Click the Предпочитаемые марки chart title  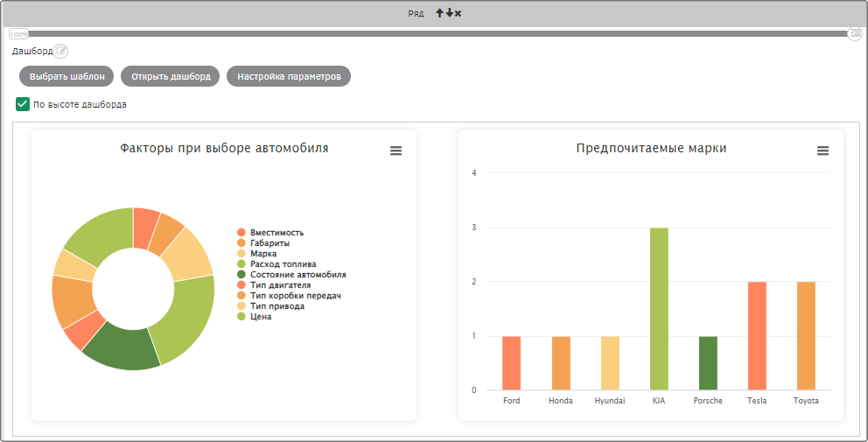pyautogui.click(x=651, y=149)
